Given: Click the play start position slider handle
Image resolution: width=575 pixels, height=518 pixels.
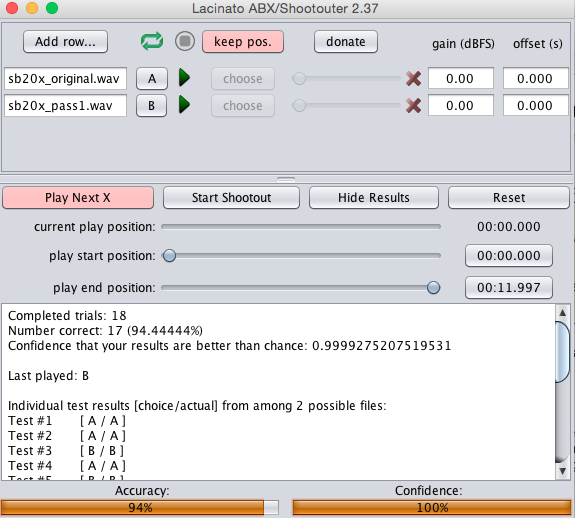Looking at the screenshot, I should (169, 256).
